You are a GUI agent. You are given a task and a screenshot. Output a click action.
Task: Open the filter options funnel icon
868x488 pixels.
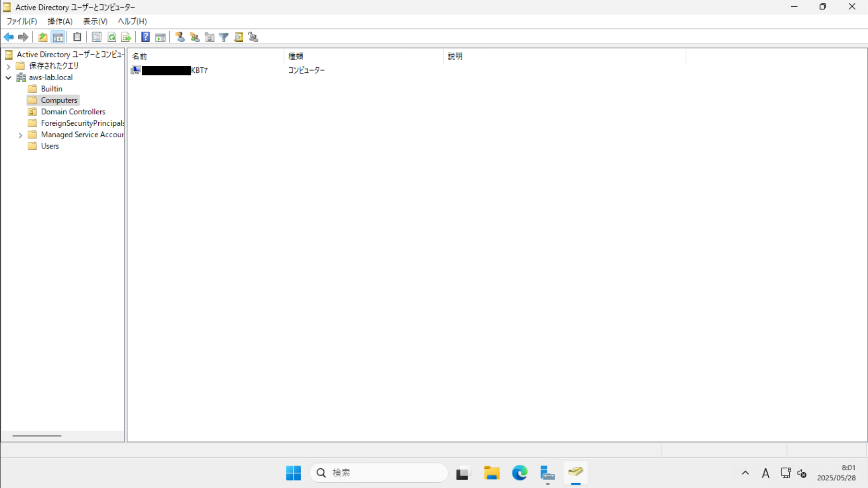tap(223, 37)
